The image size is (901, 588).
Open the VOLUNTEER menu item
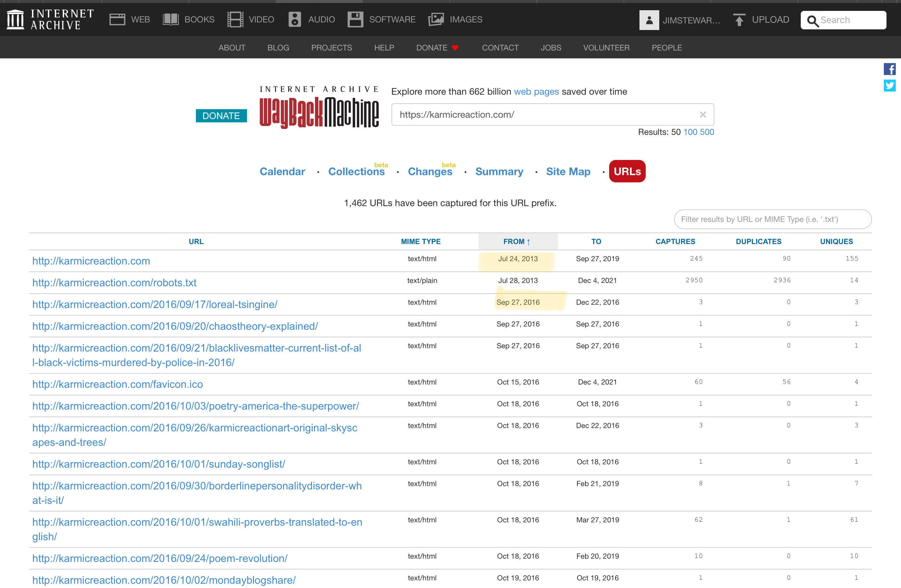[606, 48]
